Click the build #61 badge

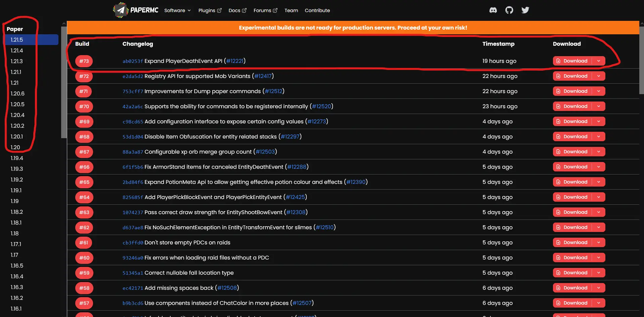[x=84, y=243]
